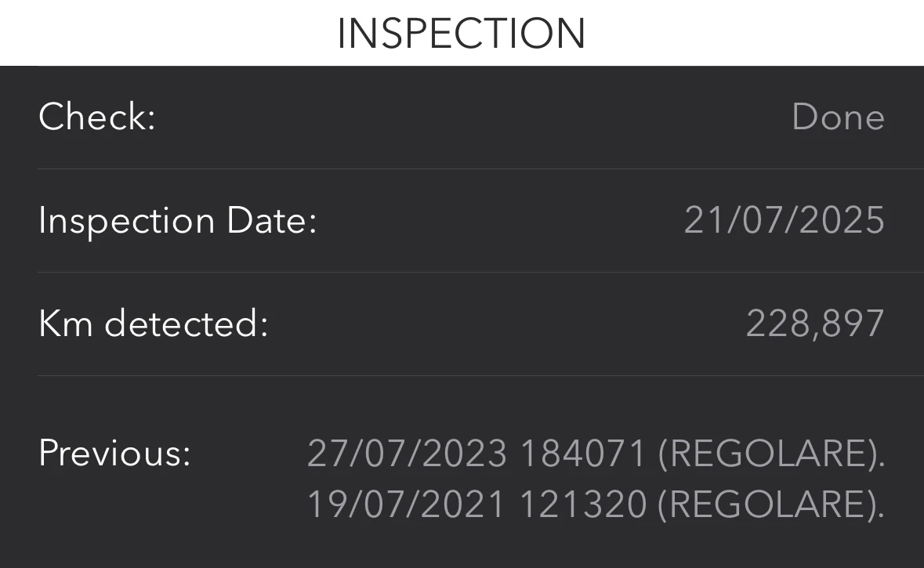Screen dimensions: 924x568
Task: Click the word 'detected:' in the mileage label
Action: tap(186, 324)
